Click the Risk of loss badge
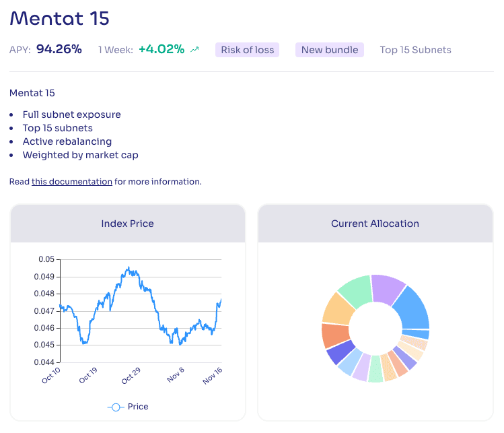The image size is (504, 433). pos(247,50)
